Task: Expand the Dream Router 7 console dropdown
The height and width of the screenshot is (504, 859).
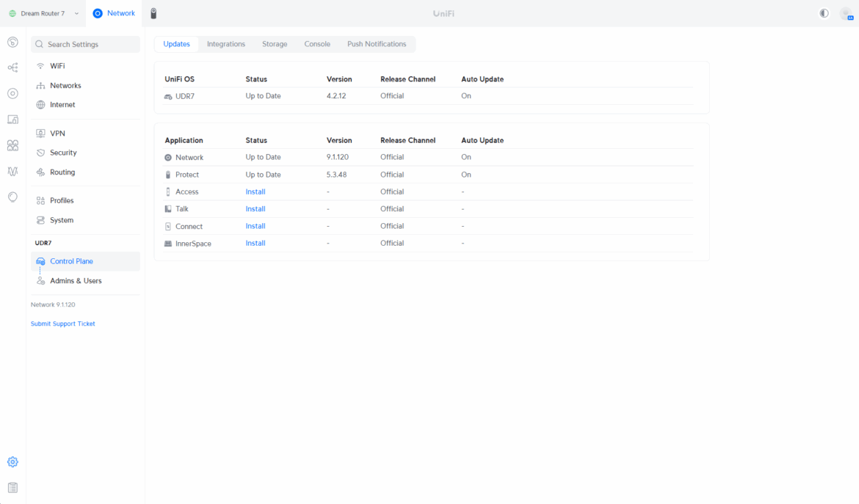Action: tap(44, 14)
